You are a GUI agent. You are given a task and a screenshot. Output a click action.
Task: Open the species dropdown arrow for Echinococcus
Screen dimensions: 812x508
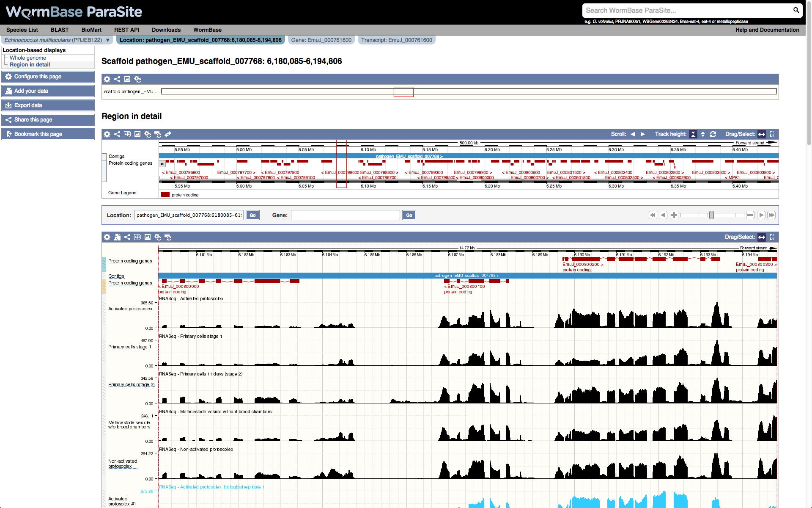coord(108,40)
